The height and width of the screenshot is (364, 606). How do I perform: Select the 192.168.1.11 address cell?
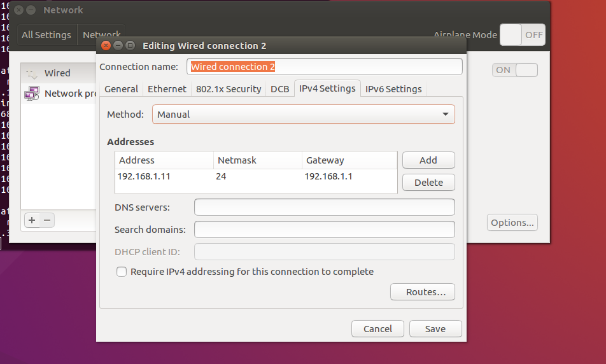(x=164, y=176)
